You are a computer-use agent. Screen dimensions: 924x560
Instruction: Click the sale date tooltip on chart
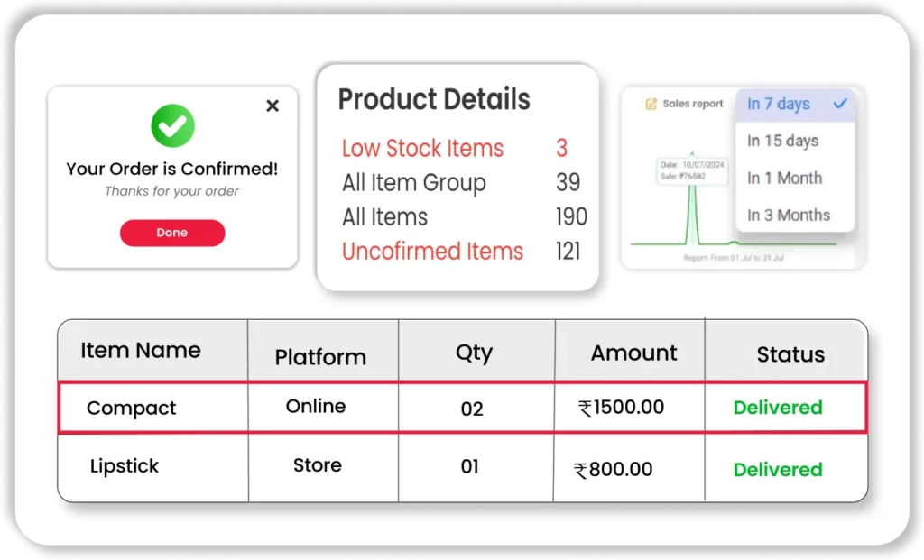691,171
